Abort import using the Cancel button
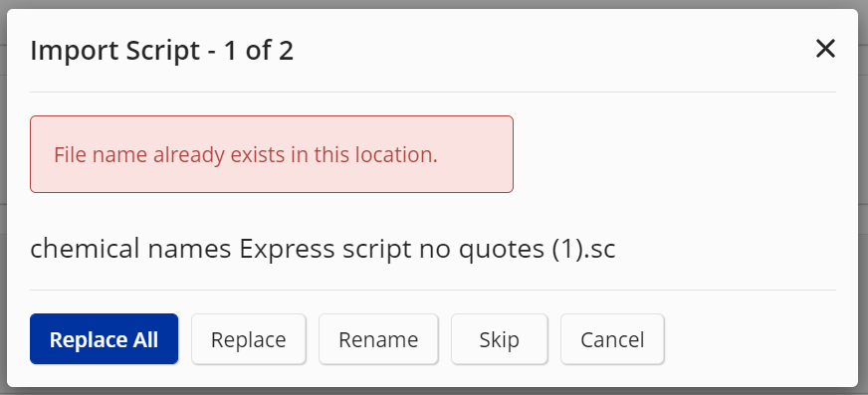This screenshot has width=868, height=395. coord(612,339)
